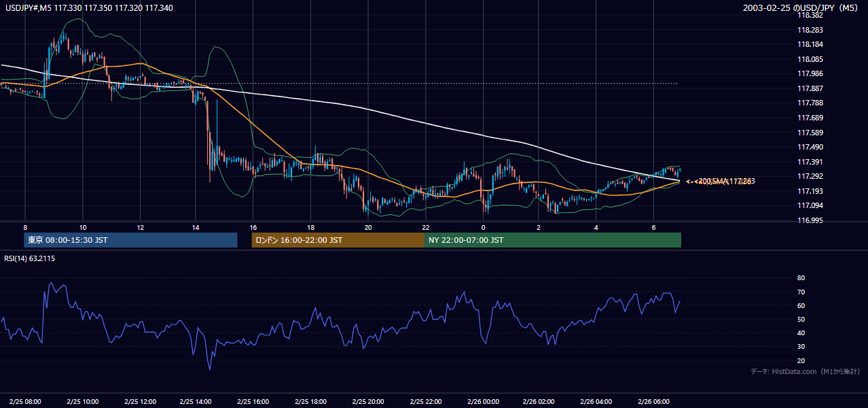
Task: Click hour label 18 under price chart
Action: coord(310,227)
